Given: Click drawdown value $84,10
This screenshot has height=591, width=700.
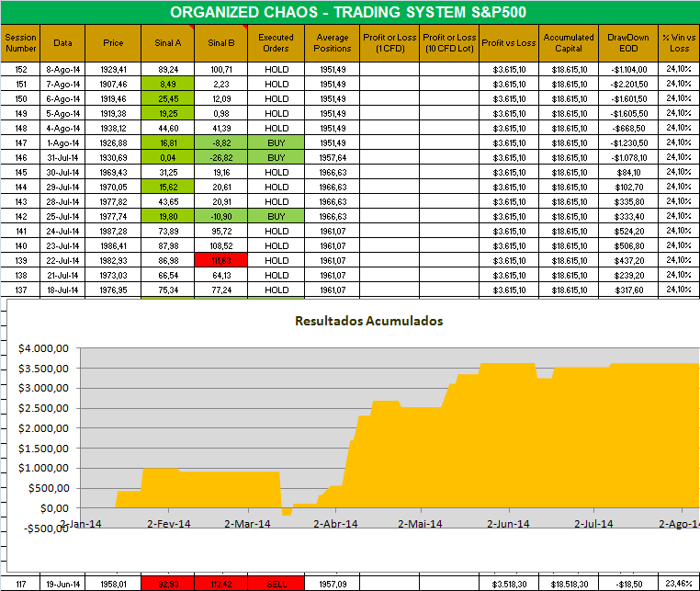Looking at the screenshot, I should 628,173.
